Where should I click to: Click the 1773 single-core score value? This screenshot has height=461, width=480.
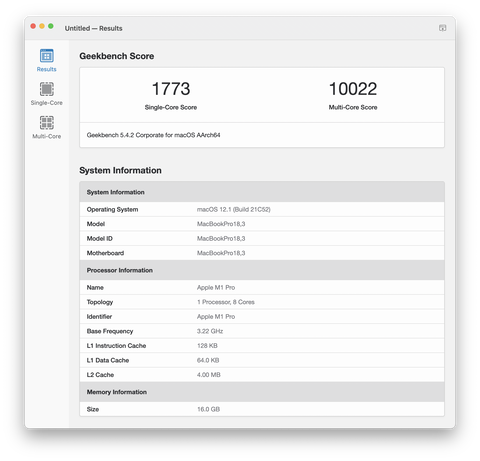[x=171, y=89]
